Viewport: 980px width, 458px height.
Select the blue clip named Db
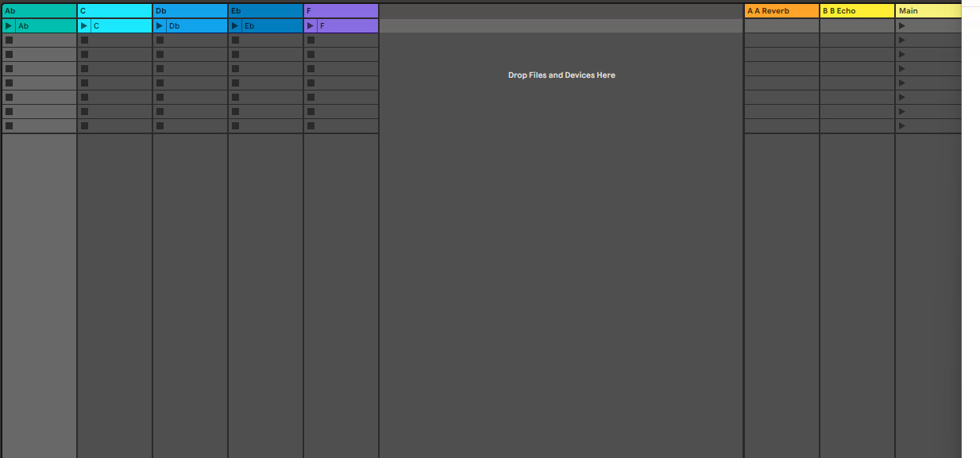coord(197,26)
